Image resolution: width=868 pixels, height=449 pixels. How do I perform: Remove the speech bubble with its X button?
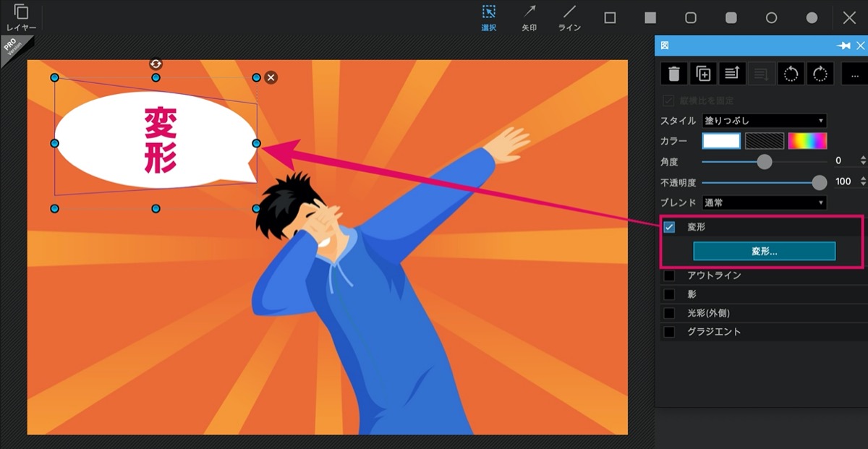(271, 77)
